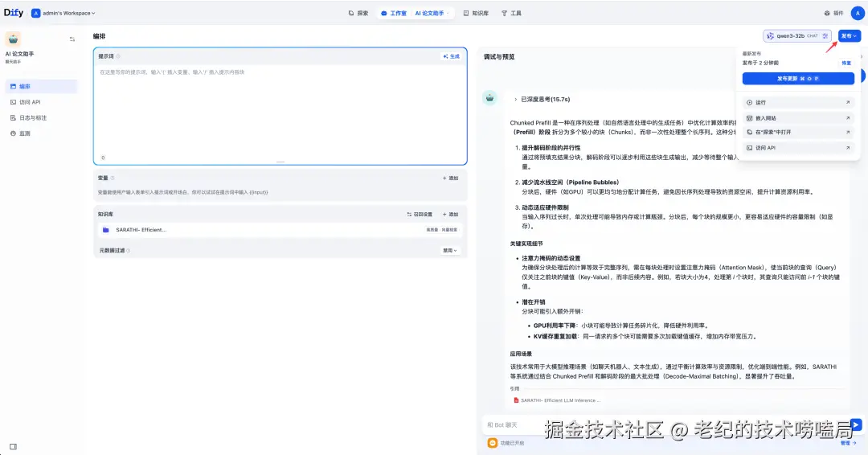Screen dimensions: 868x455
Task: Open the qwen3-32b model selector
Action: [797, 36]
